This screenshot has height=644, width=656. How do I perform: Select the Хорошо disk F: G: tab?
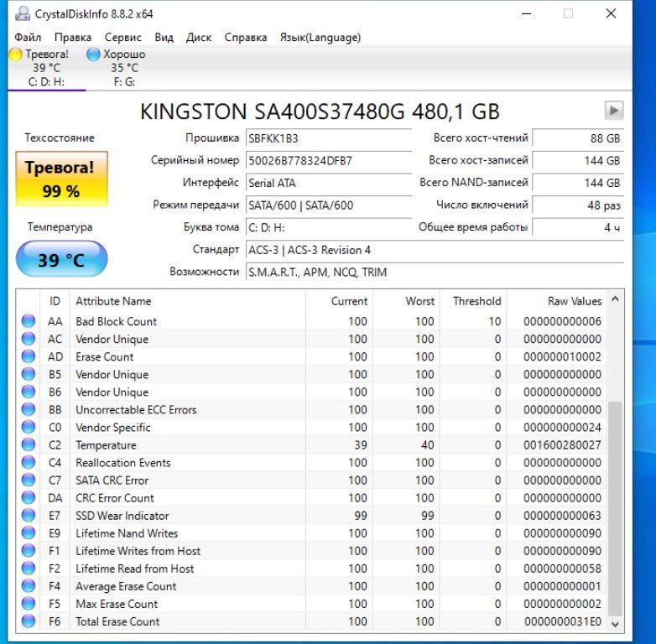pos(124,68)
